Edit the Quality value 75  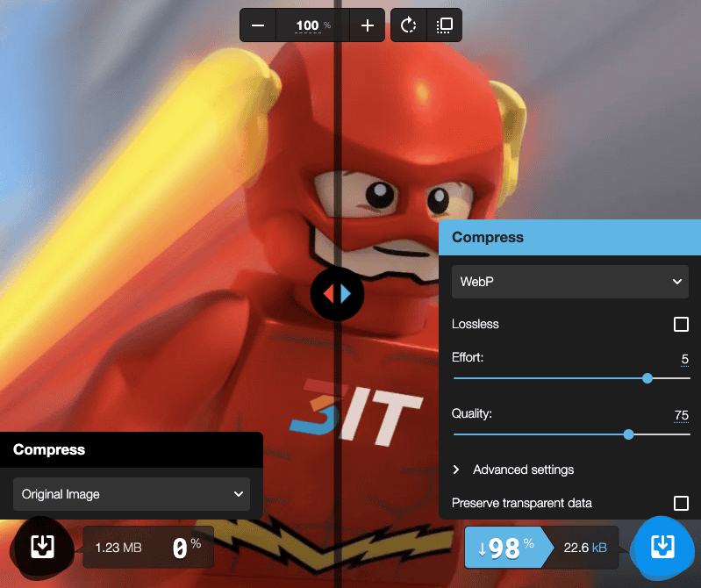coord(682,415)
